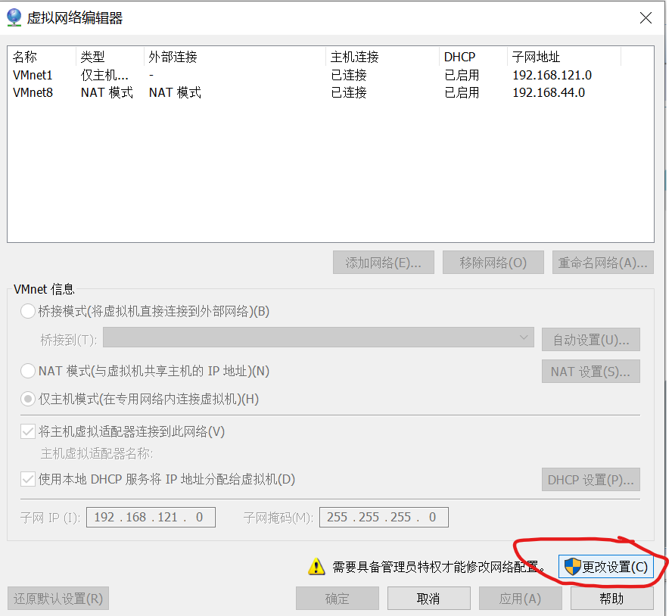Click the 子网 IP input field
Viewport: 672px width, 616px height.
click(151, 518)
